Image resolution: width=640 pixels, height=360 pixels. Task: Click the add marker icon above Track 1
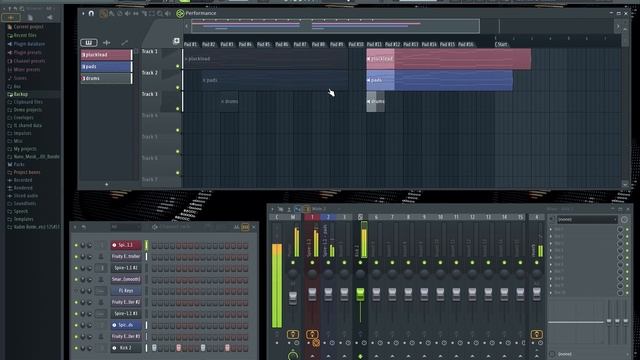point(176,41)
